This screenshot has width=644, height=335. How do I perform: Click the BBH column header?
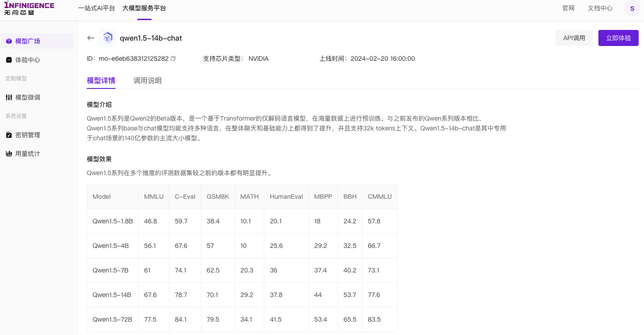click(350, 197)
